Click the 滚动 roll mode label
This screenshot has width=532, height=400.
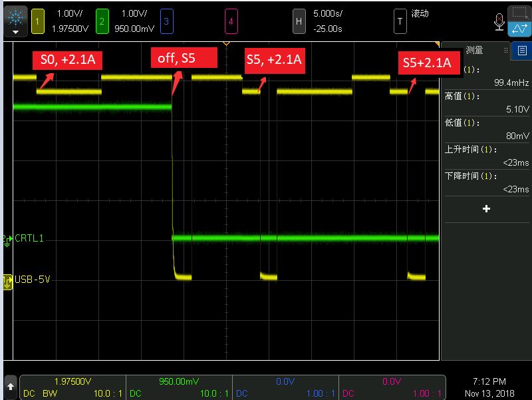[x=420, y=13]
